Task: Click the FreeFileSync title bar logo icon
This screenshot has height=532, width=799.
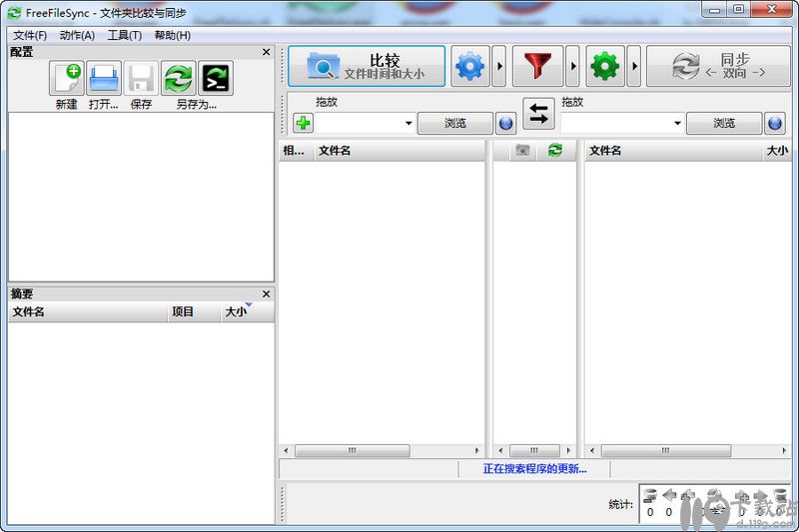Action: pos(14,13)
